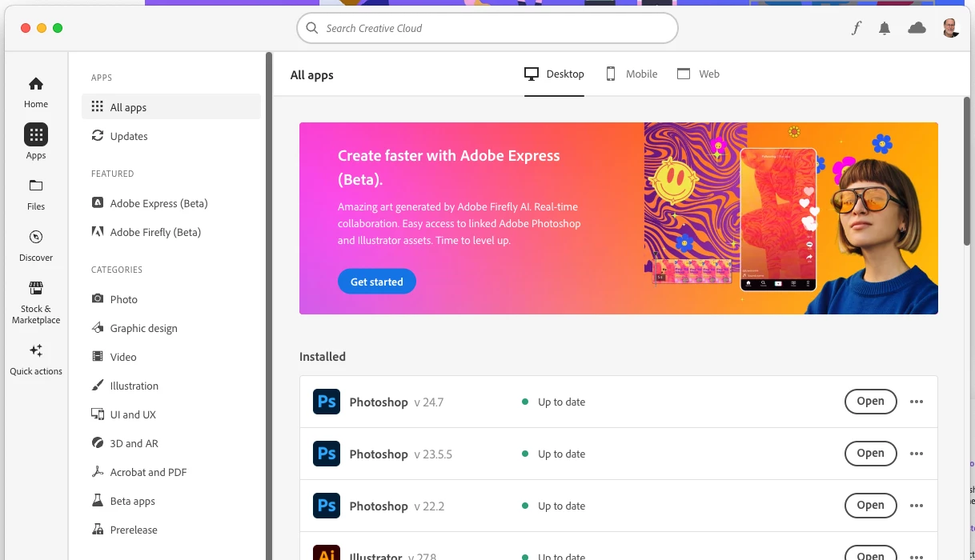Screen dimensions: 975x560
Task: Switch to the Mobile tab
Action: pos(631,74)
